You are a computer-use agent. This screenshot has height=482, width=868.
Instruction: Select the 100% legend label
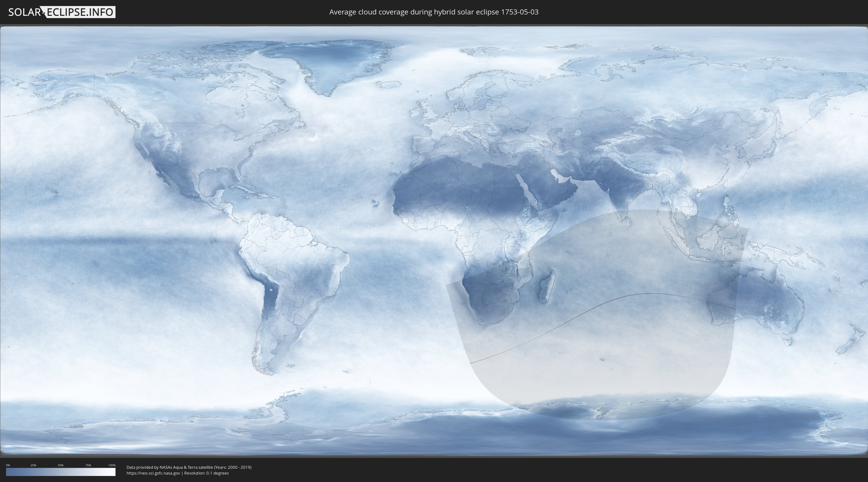(112, 465)
